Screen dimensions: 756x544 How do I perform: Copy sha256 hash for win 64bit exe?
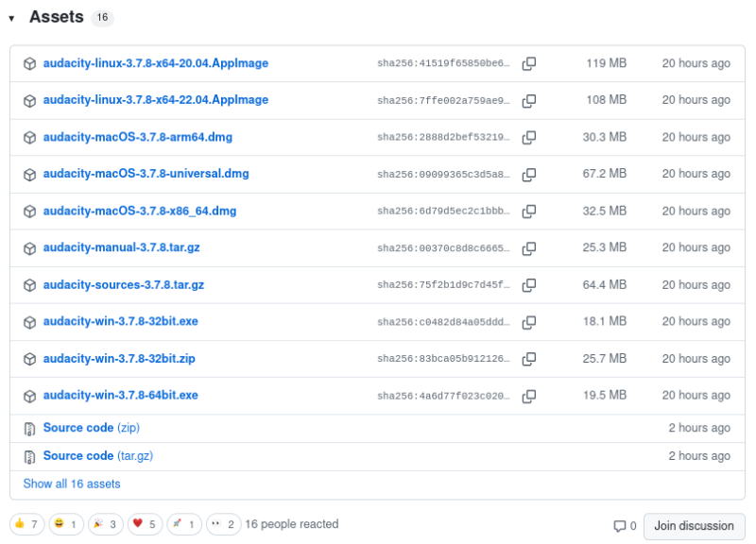point(529,396)
